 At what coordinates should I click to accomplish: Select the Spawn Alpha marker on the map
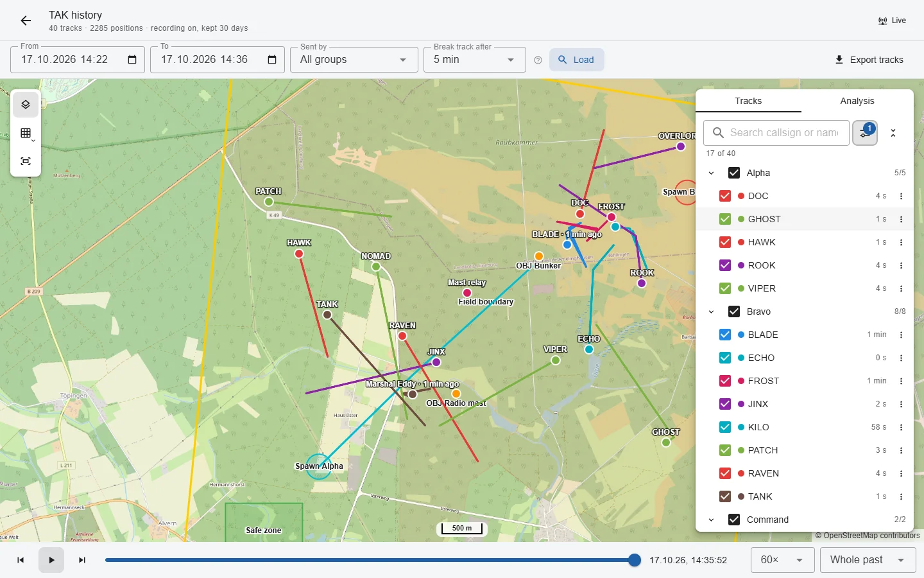pyautogui.click(x=318, y=467)
